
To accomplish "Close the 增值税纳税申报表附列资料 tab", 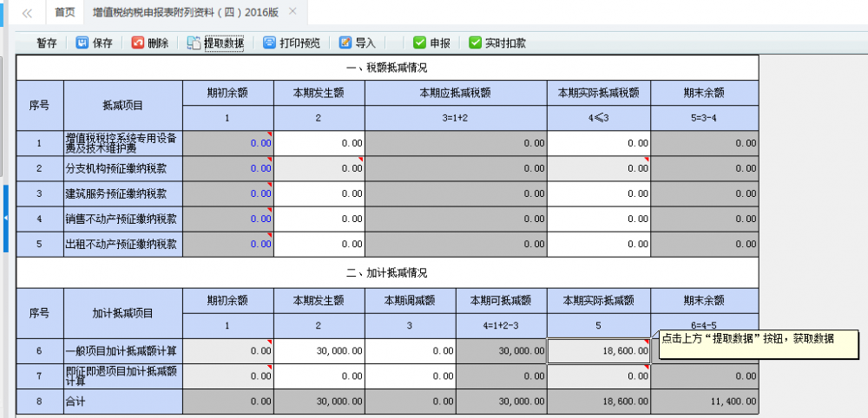I will tap(293, 11).
